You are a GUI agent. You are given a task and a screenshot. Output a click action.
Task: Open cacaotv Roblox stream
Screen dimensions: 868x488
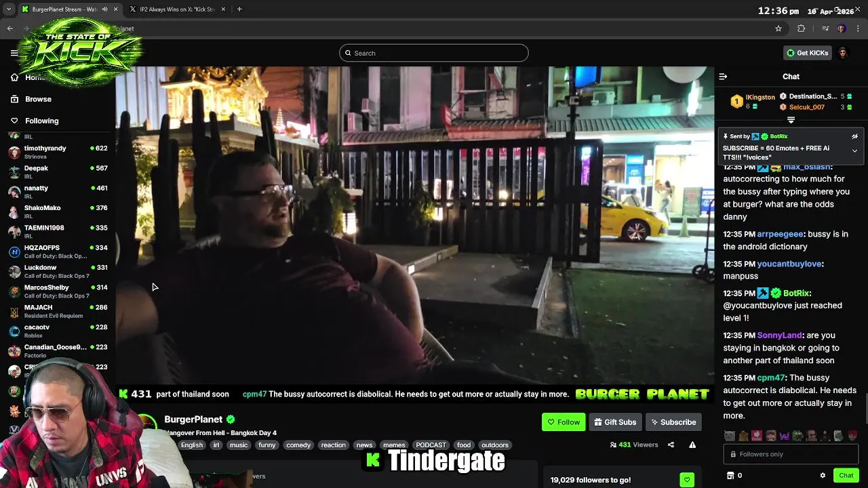click(x=58, y=331)
